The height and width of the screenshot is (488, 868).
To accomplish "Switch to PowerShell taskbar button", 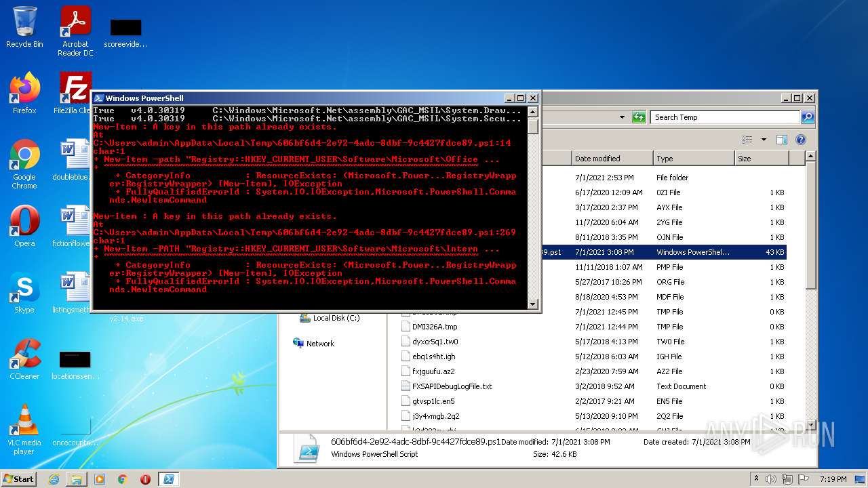I will [x=168, y=479].
